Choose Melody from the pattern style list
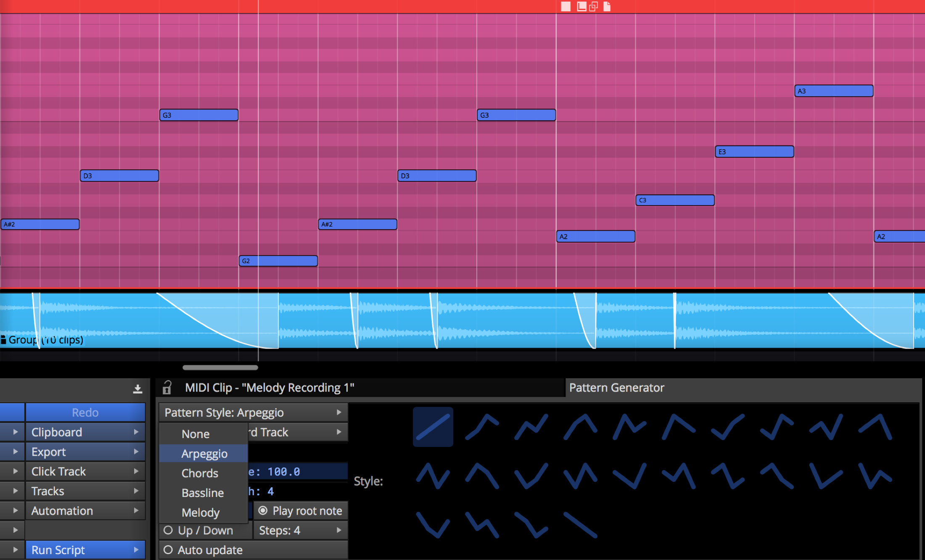Screen dimensions: 925x560 pos(201,512)
